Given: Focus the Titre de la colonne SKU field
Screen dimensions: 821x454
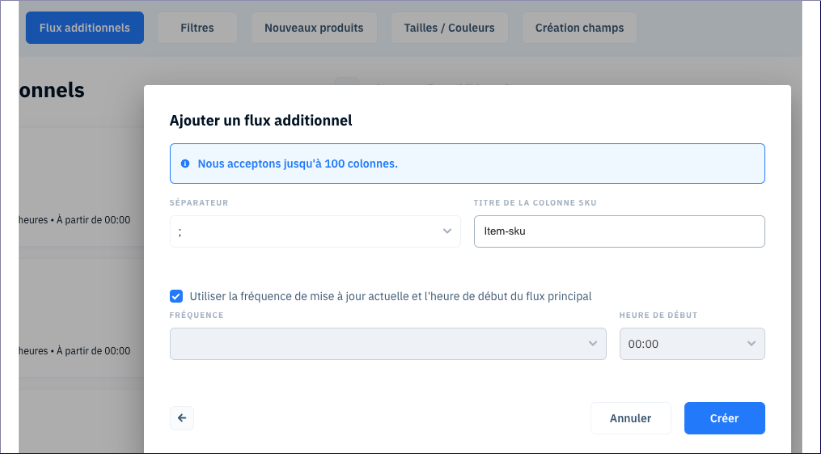Looking at the screenshot, I should click(x=619, y=231).
